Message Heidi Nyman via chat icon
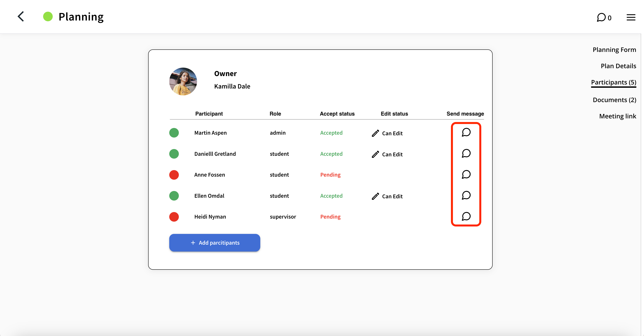The width and height of the screenshot is (644, 336). point(466,216)
